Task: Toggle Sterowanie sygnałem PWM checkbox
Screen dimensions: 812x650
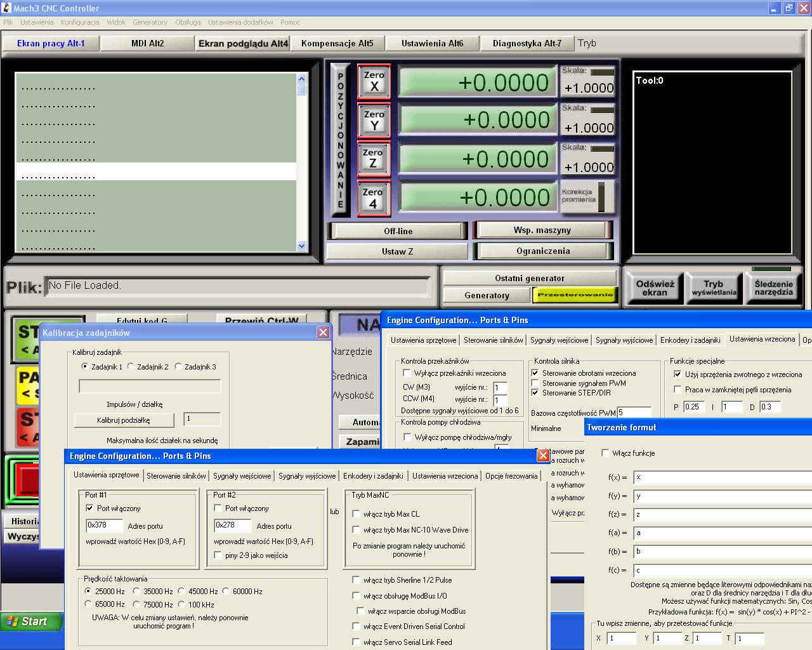Action: (x=535, y=383)
